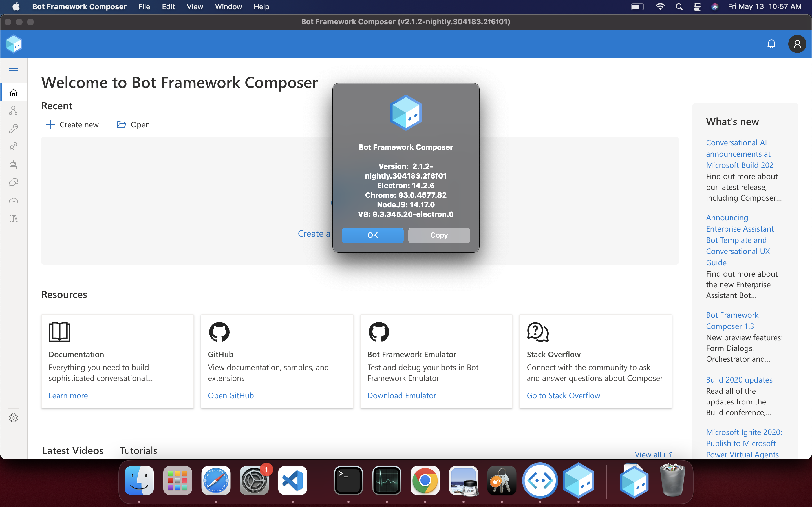Open the Home page icon in sidebar
Image resolution: width=812 pixels, height=507 pixels.
[14, 93]
